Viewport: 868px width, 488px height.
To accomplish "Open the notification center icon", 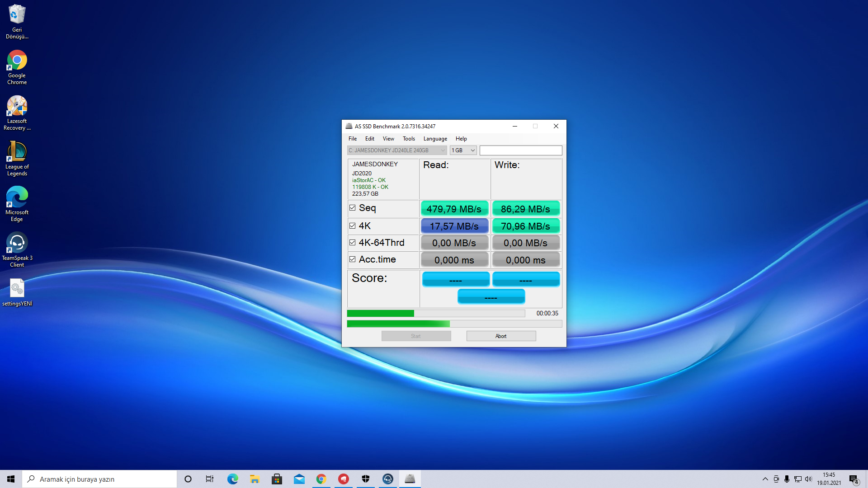I will click(854, 479).
